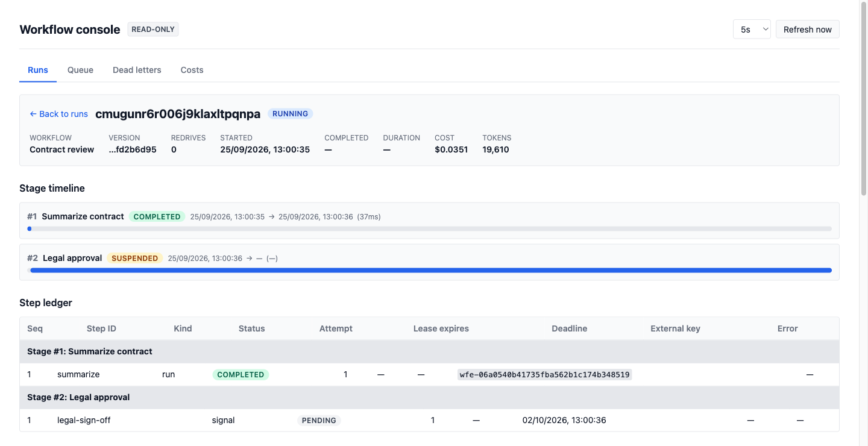
Task: Select run ID cmugunr6r006j9klaxltpqnpa
Action: pos(178,114)
